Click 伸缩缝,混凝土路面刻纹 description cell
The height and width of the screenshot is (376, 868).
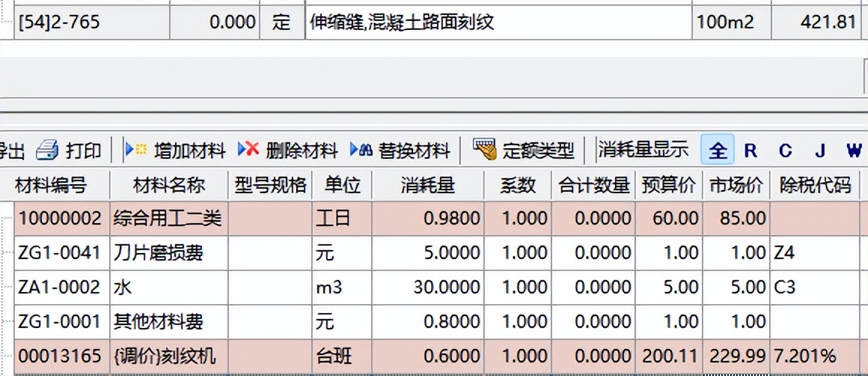point(498,22)
